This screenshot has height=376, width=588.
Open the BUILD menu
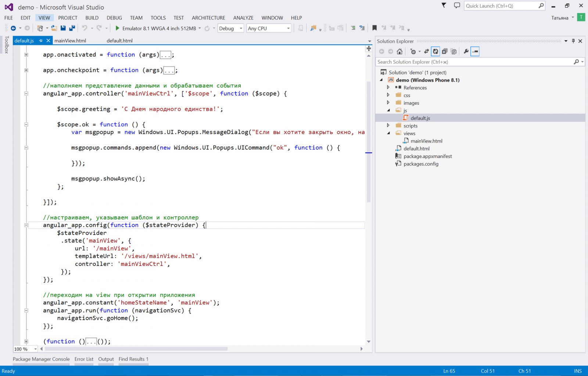(x=92, y=18)
